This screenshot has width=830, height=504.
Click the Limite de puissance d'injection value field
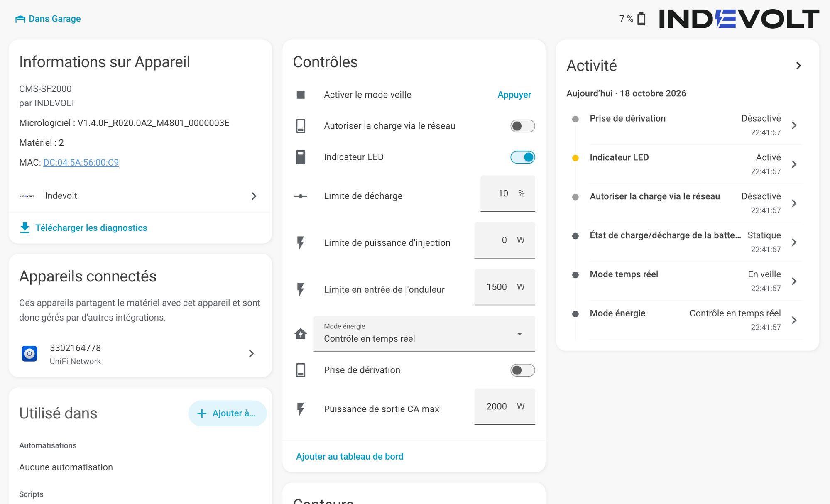(x=504, y=240)
